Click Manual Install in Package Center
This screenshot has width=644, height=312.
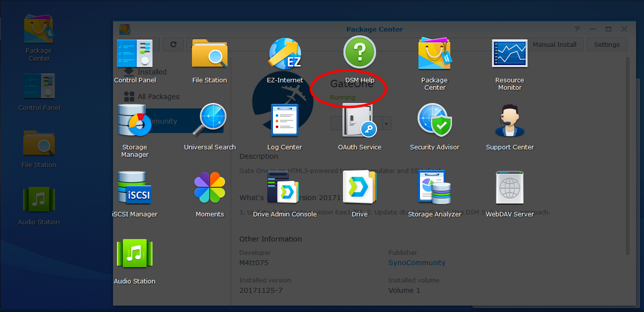pyautogui.click(x=555, y=44)
